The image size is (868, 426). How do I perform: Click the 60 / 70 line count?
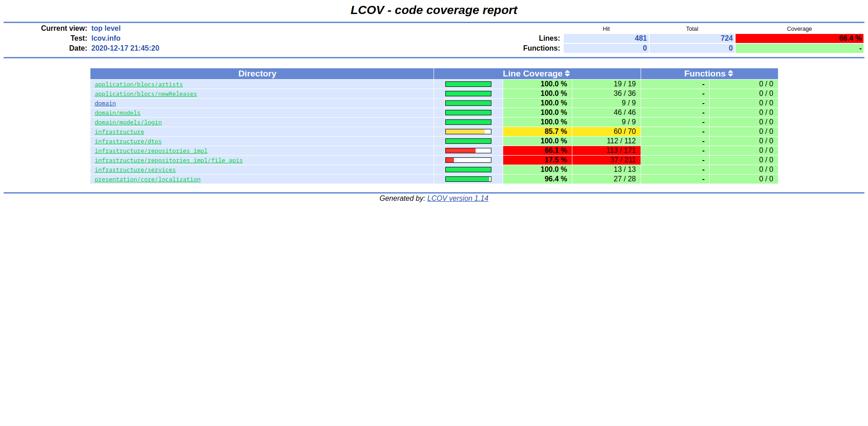pos(625,132)
